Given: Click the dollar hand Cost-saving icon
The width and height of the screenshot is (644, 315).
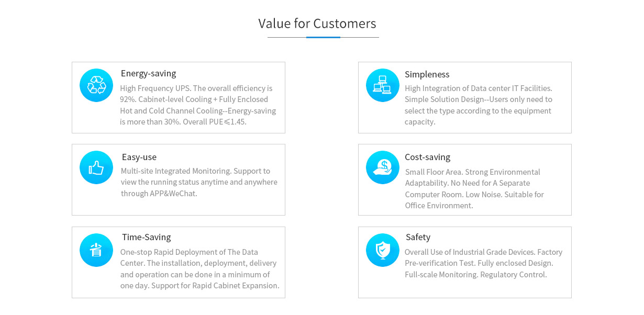Looking at the screenshot, I should tap(383, 167).
